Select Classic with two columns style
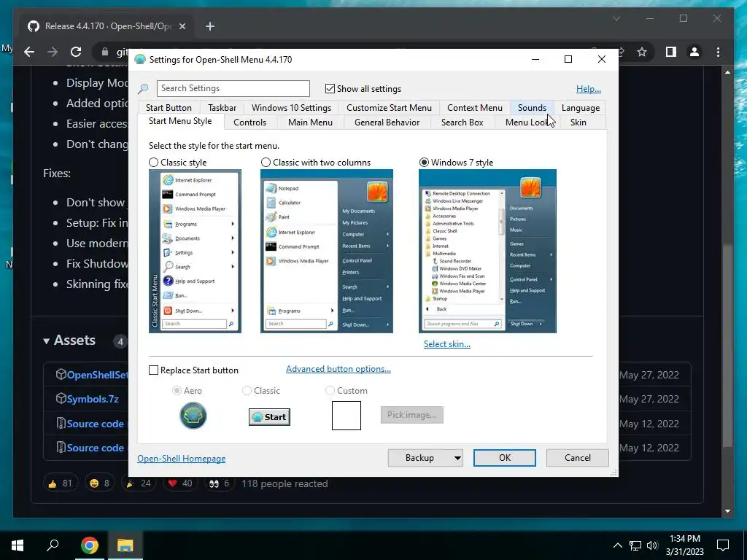747x560 pixels. [x=266, y=163]
